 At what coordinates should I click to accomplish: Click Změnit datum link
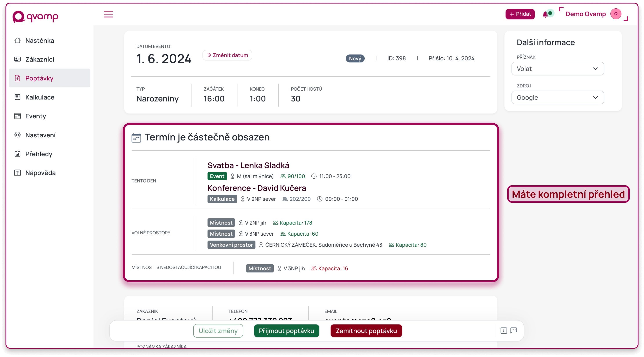click(x=226, y=55)
